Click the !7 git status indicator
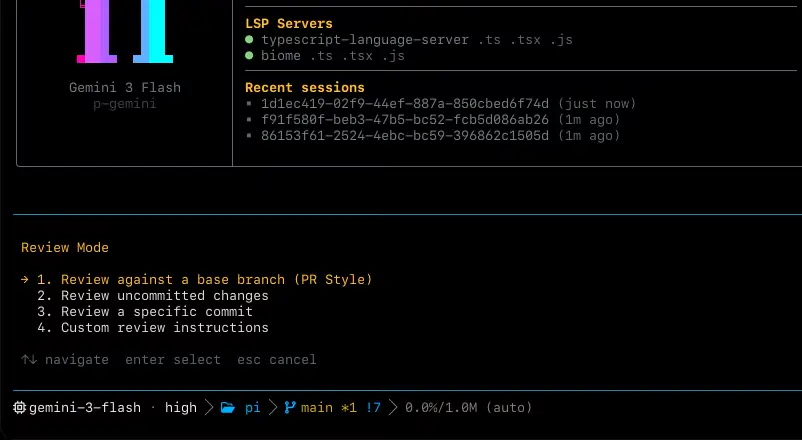 373,408
